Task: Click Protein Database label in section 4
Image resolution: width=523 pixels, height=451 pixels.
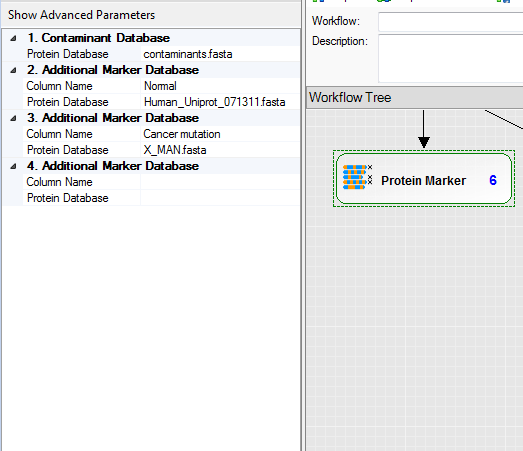Action: click(x=68, y=198)
